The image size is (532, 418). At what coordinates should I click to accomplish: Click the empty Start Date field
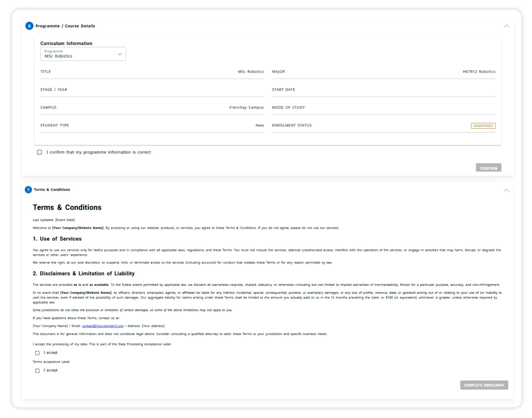click(383, 90)
